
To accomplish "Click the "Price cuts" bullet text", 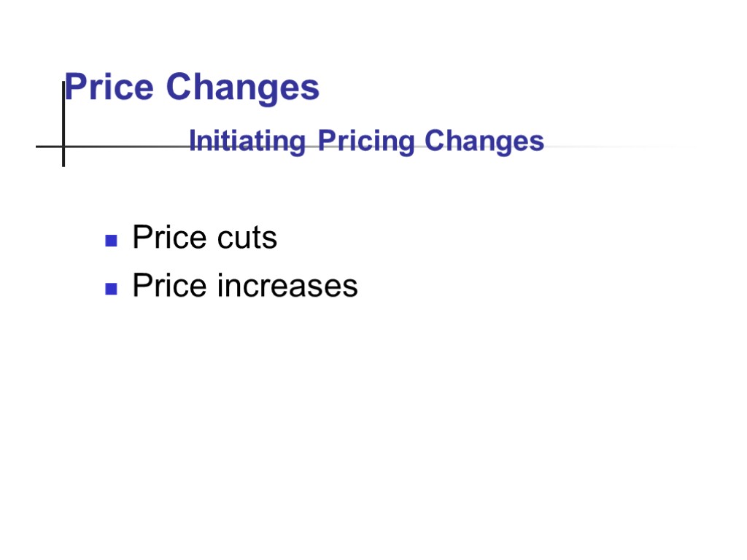I will coord(204,238).
